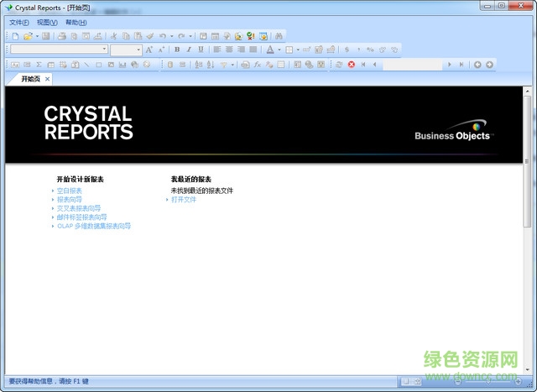Click the 打开文件 link
537x392 pixels.
tap(184, 200)
